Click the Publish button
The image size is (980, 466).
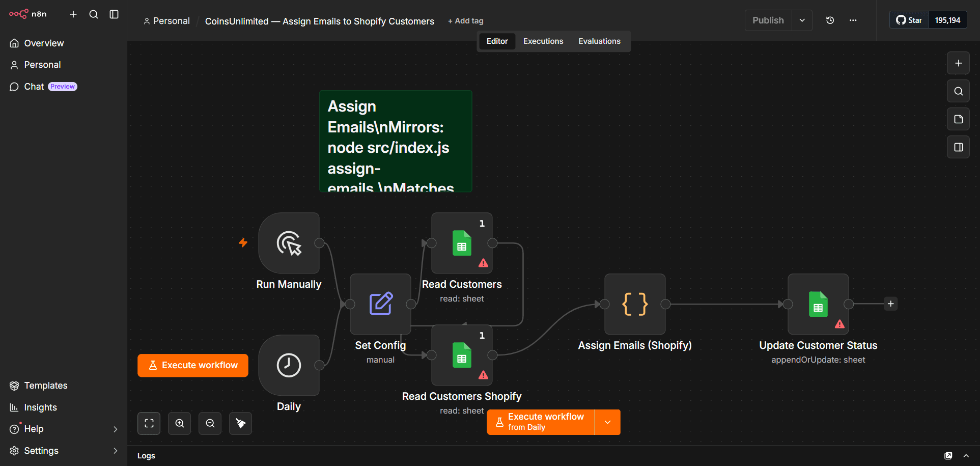coord(768,20)
